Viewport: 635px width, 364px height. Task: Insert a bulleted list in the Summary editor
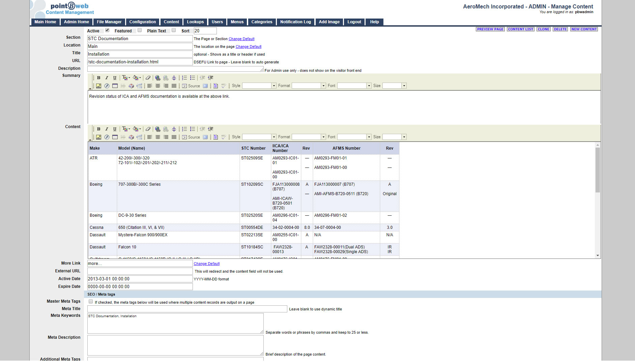pyautogui.click(x=193, y=78)
